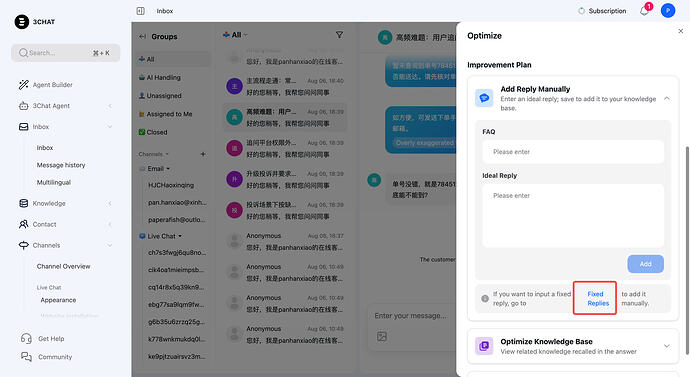Screen dimensions: 690x377
Task: Open the All conversations dropdown
Action: click(235, 35)
